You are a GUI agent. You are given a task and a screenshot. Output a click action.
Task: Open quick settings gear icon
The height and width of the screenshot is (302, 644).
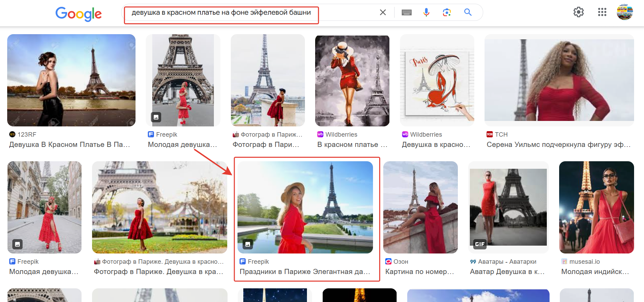pos(579,12)
